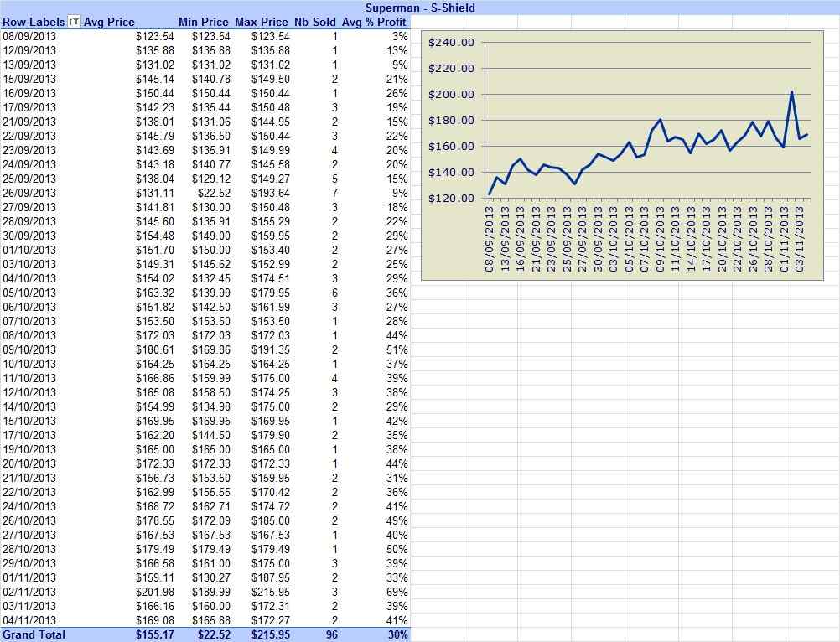
Task: Click the Avg % Profit header
Action: point(374,22)
